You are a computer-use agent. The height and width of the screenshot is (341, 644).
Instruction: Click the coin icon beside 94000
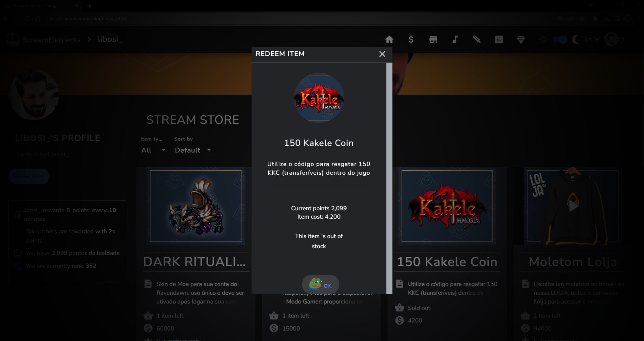click(525, 328)
